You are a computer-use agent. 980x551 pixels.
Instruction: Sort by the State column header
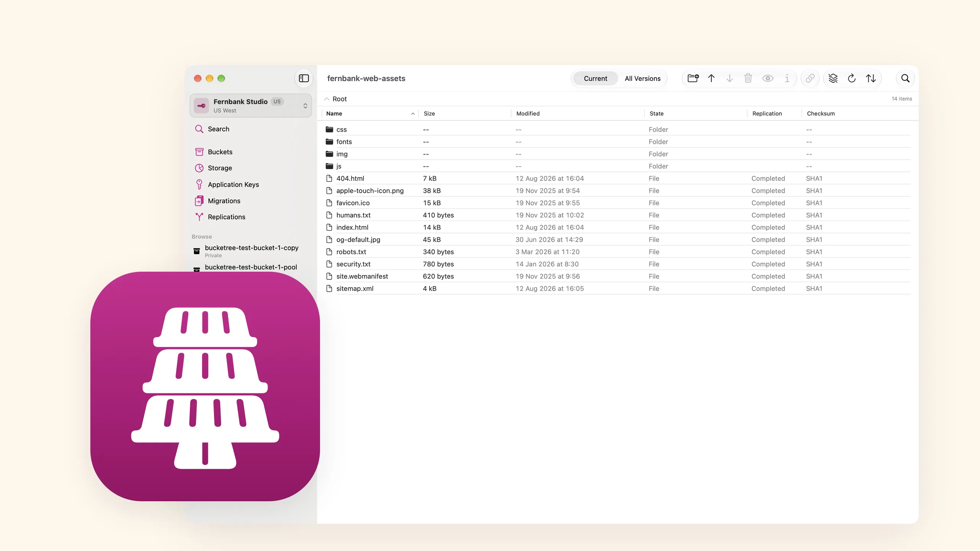click(x=696, y=114)
